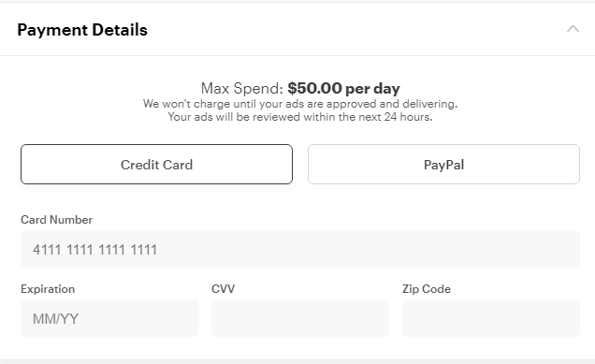This screenshot has width=595, height=364.
Task: Click the MM/YY placeholder text
Action: (x=56, y=319)
